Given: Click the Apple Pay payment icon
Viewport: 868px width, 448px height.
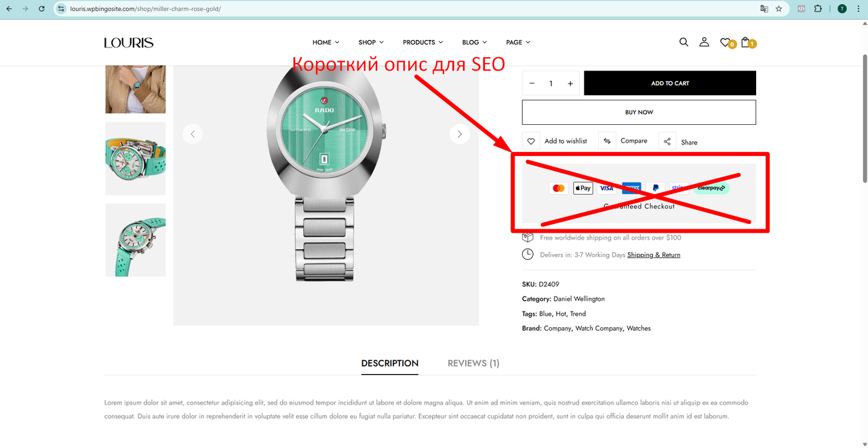Looking at the screenshot, I should click(583, 188).
